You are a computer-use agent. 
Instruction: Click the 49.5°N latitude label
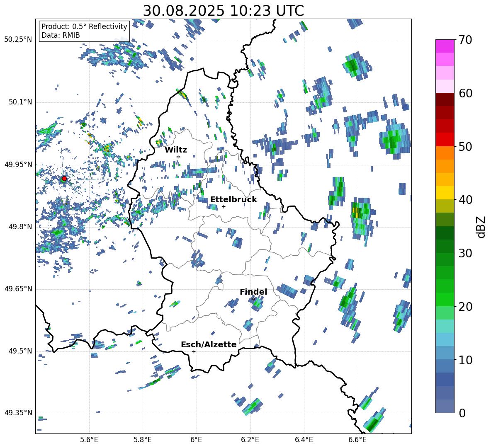pos(20,351)
